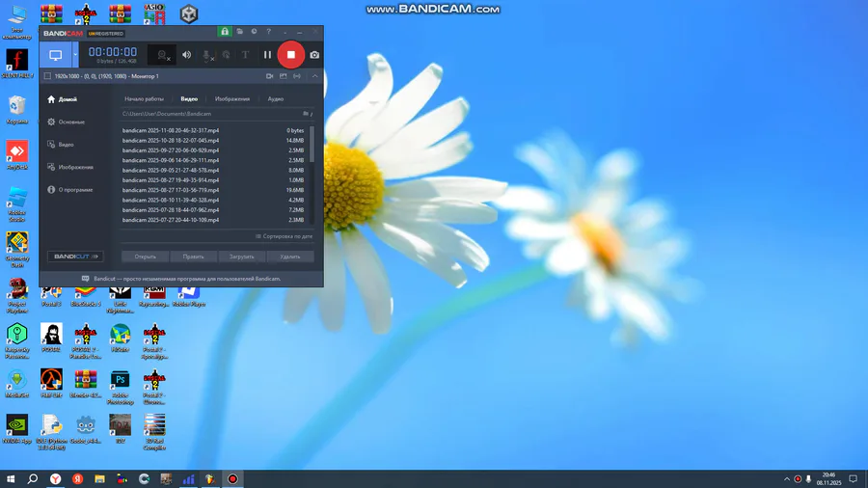Switch to Аудио tab
Screen dimensions: 868x488
click(x=276, y=99)
